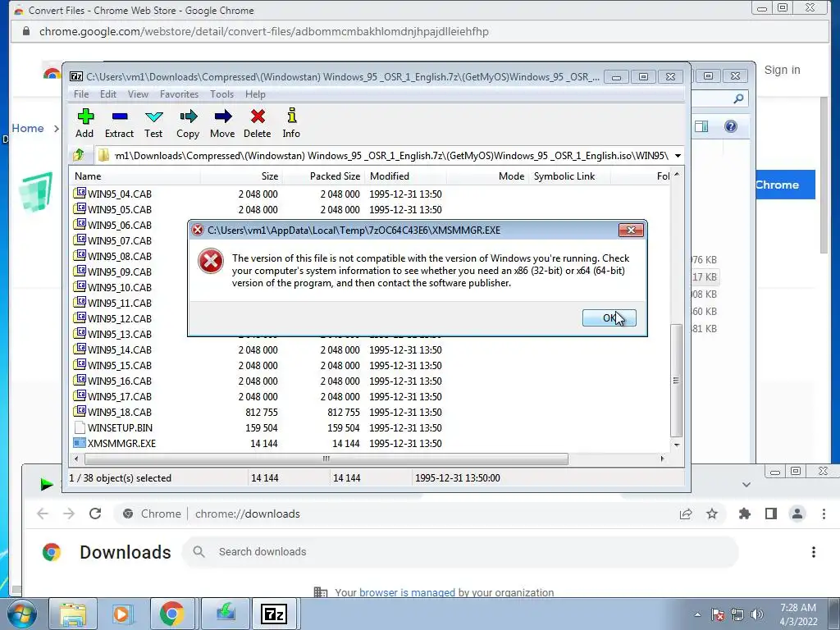Click the Search downloads field
840x630 pixels.
pos(461,552)
